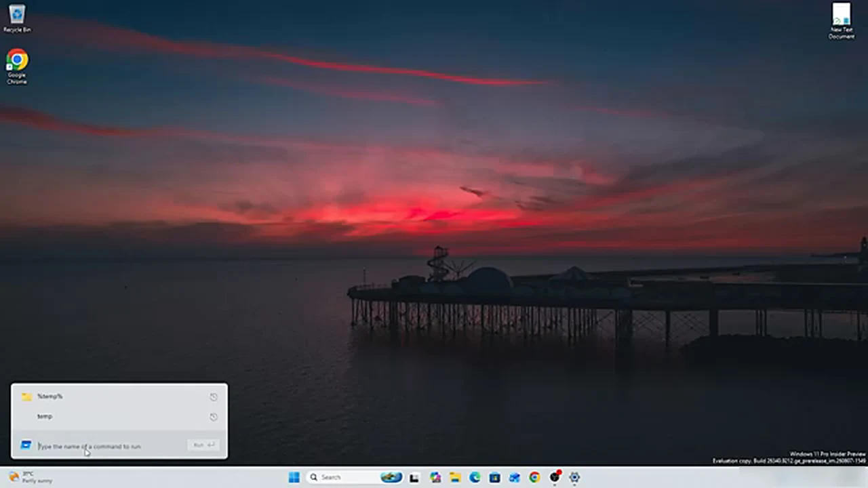868x488 pixels.
Task: Choose the %temp% suggestion in Run history
Action: (x=119, y=396)
